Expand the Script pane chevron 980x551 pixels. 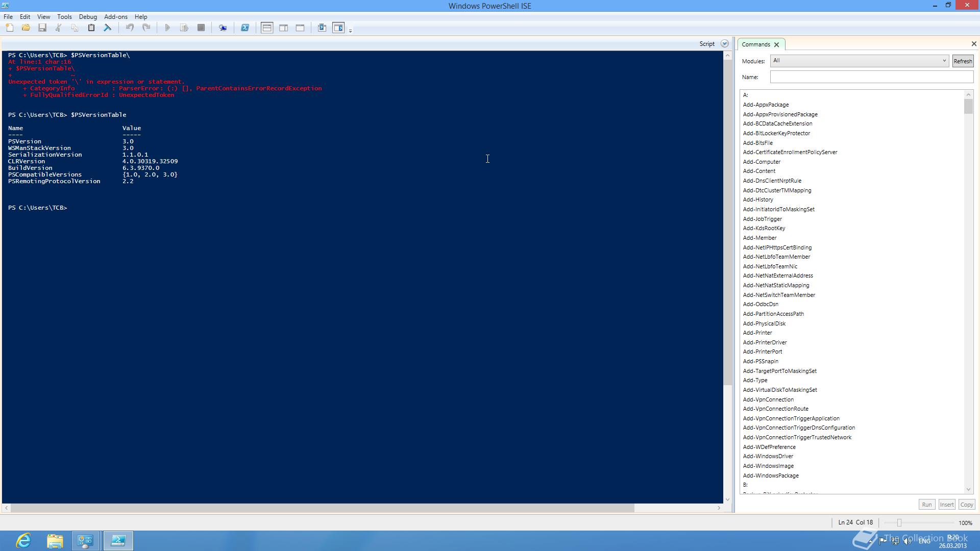point(724,44)
